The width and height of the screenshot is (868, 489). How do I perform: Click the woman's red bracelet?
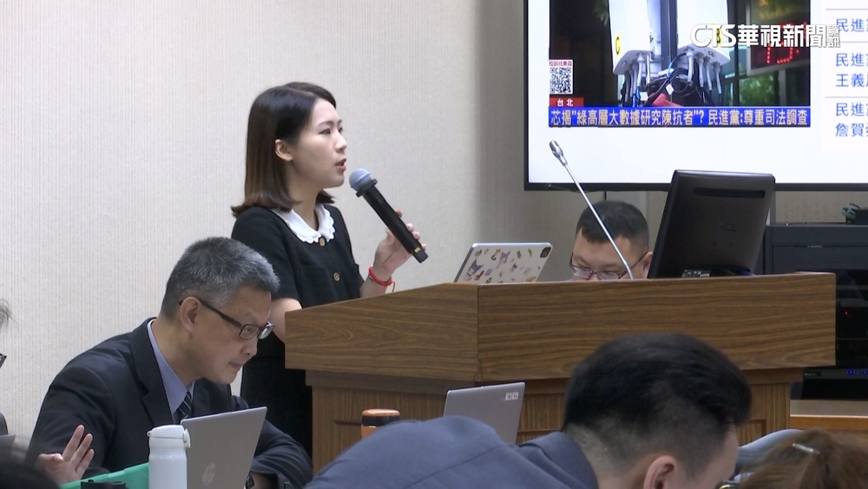click(x=378, y=279)
